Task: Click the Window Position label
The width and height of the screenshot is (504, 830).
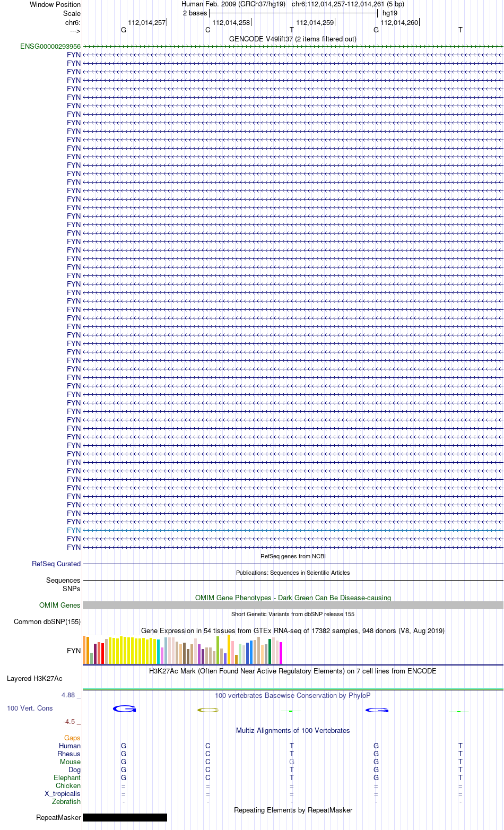Action: click(55, 5)
